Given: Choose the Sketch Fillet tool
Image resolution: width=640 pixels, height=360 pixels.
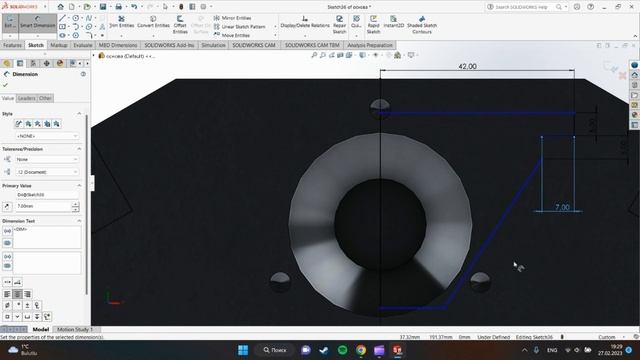Looking at the screenshot, I should [x=89, y=36].
